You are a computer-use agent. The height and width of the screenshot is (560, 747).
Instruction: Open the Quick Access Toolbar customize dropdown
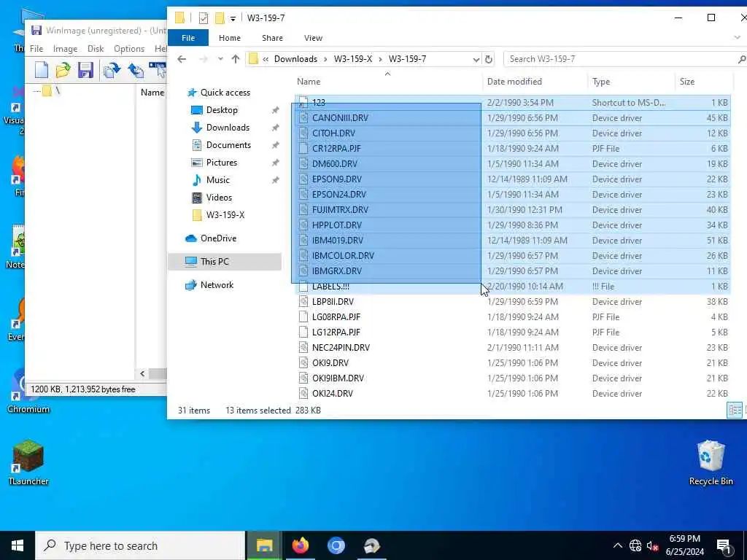coord(233,18)
